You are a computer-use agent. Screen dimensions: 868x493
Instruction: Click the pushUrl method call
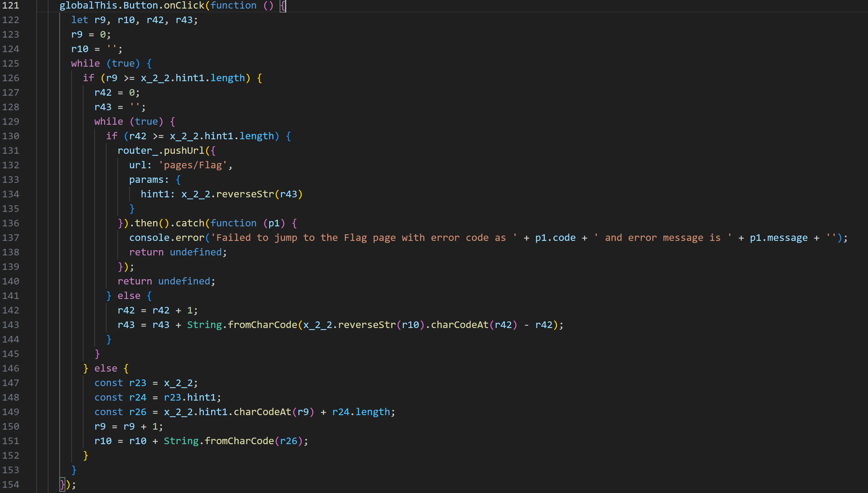pos(184,151)
